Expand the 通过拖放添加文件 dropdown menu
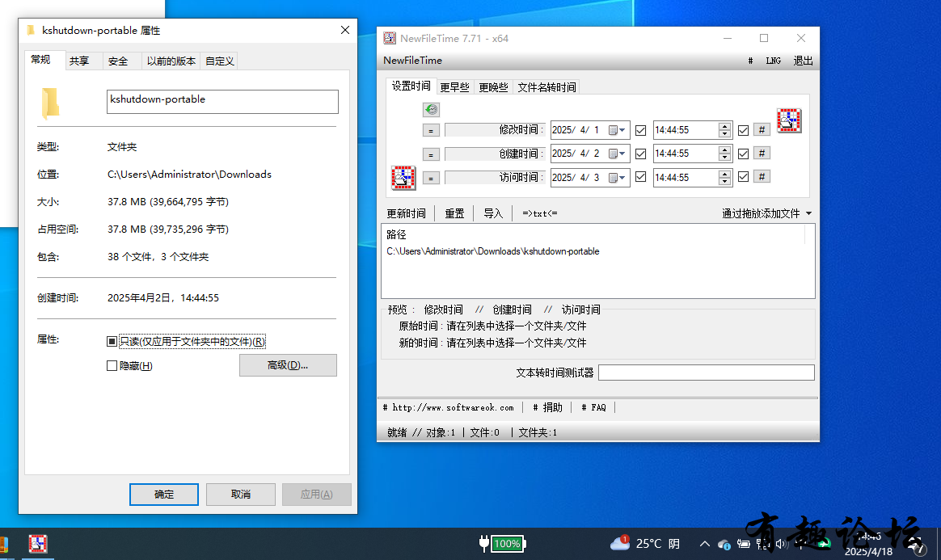 (808, 213)
